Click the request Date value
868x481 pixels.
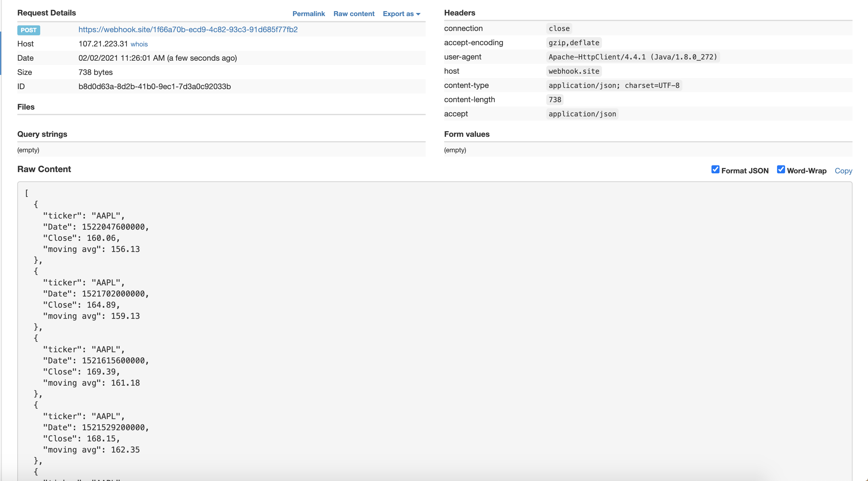[x=157, y=58]
